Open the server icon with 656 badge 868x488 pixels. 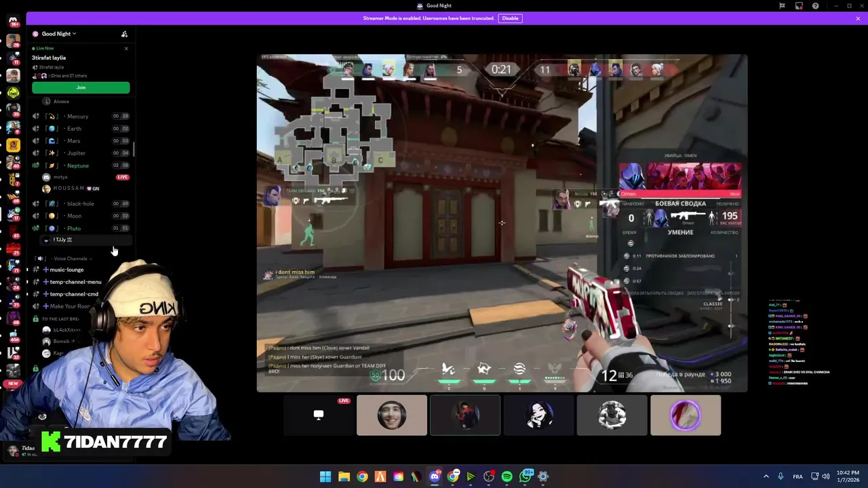[x=13, y=335]
